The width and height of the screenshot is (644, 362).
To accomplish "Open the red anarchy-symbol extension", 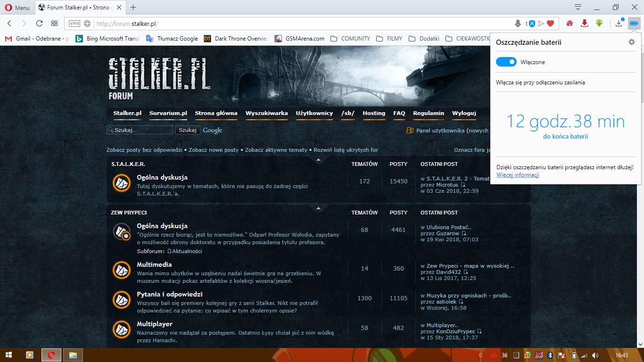I will point(570,23).
